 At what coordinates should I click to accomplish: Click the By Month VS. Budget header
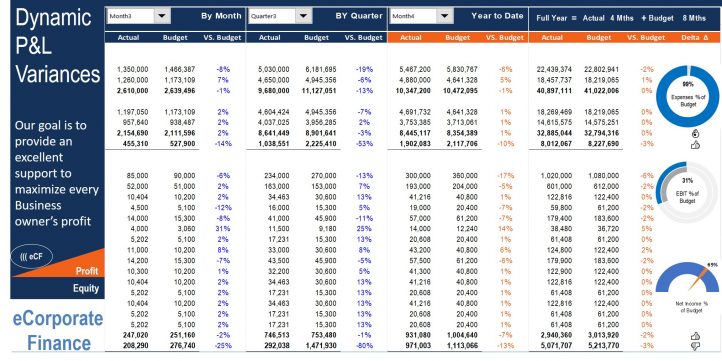point(222,38)
